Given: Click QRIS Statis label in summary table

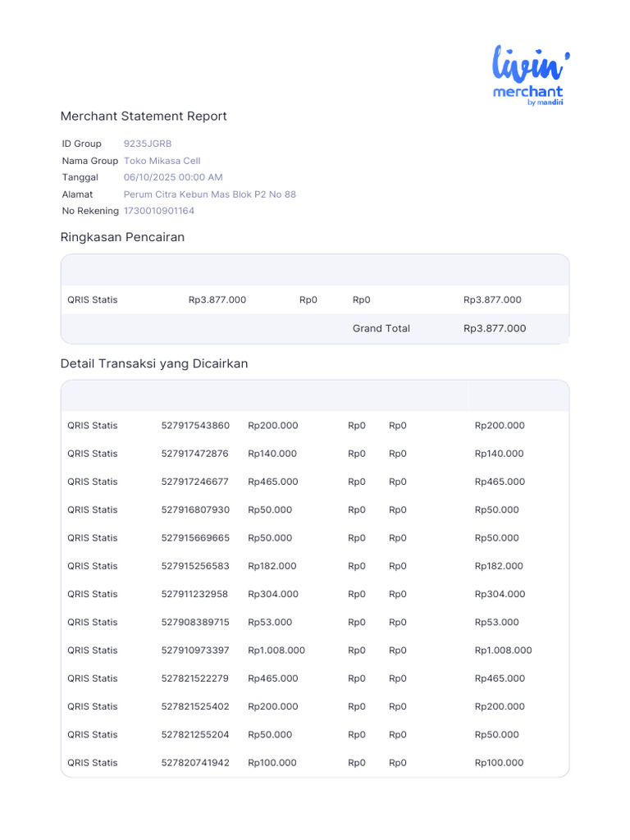Looking at the screenshot, I should click(92, 300).
